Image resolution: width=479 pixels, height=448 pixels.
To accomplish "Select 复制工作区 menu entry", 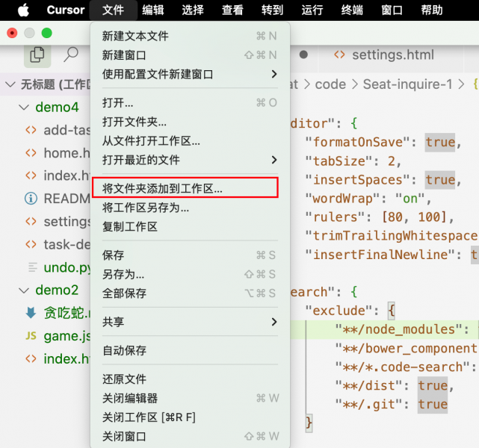I will [x=190, y=227].
